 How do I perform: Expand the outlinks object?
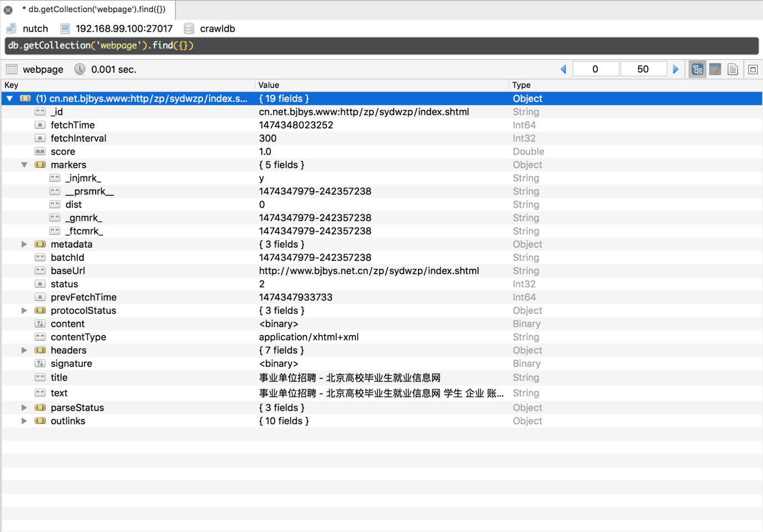(24, 420)
